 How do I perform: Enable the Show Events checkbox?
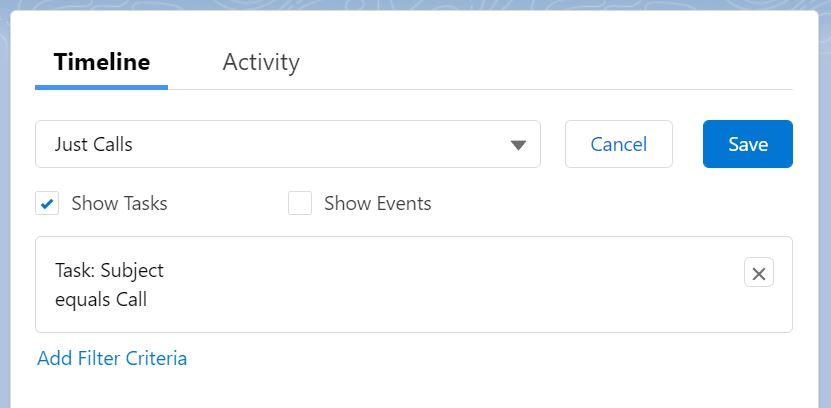coord(300,203)
